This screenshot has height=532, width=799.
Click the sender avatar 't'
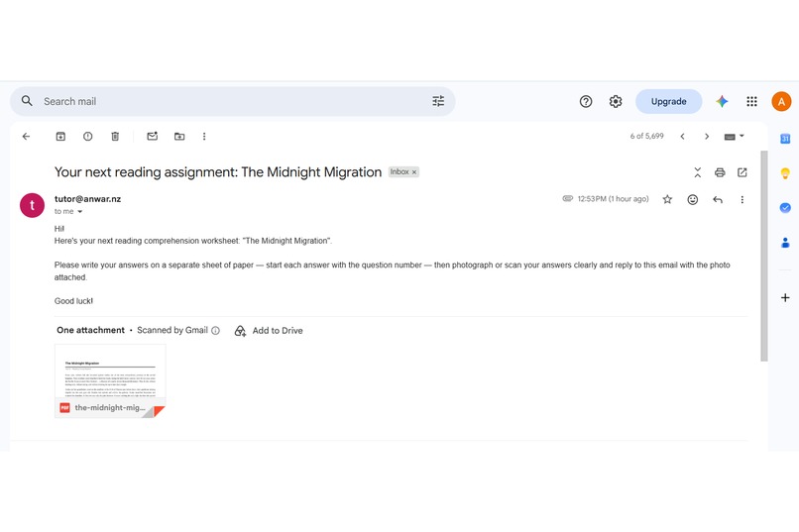point(32,205)
